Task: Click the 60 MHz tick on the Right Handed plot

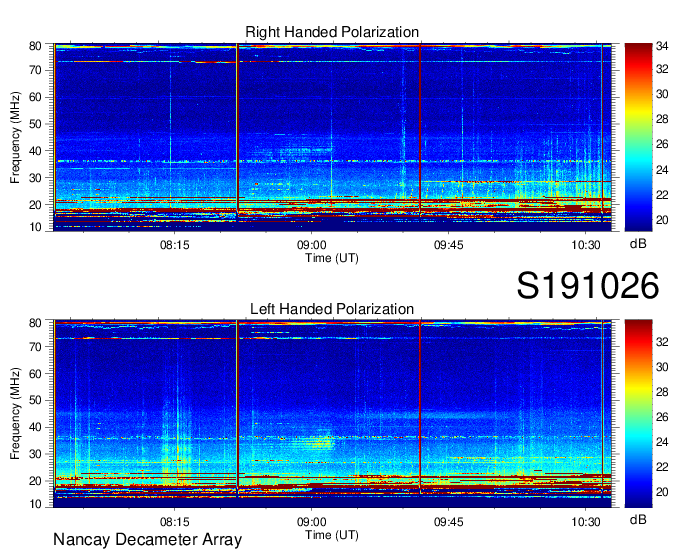Action: [x=35, y=97]
